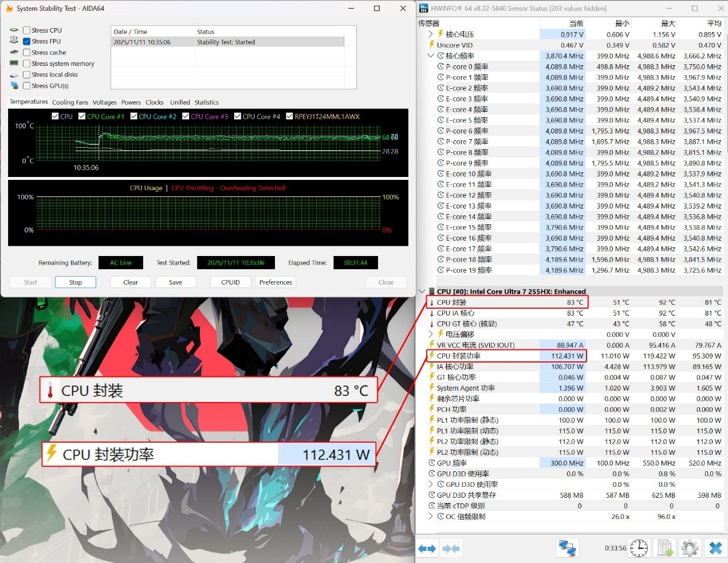Click the CPU 封装功率 lightning icon in HWiNFO
The image size is (728, 563).
[432, 356]
